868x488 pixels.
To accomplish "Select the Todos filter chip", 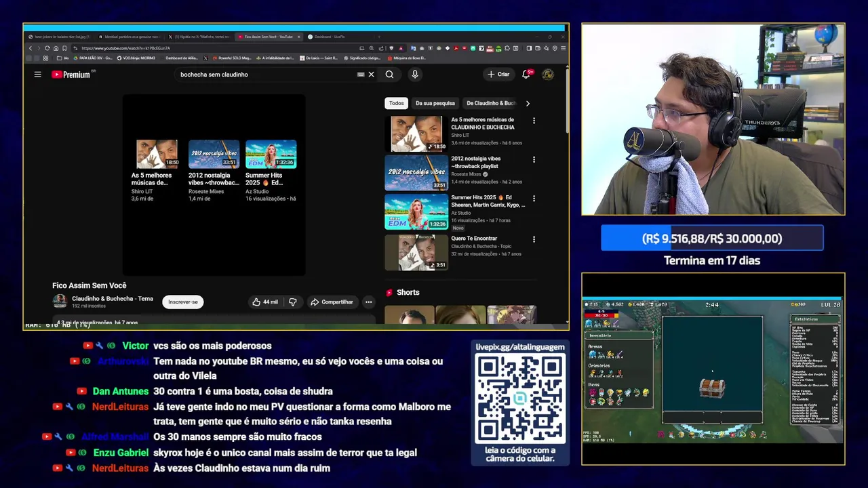I will tap(396, 103).
